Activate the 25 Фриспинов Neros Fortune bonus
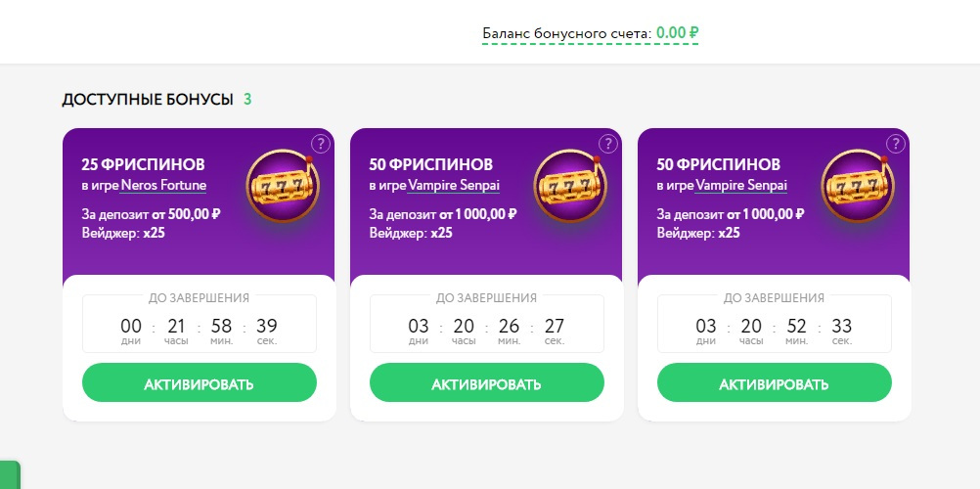Screen dimensions: 980x489 click(199, 383)
